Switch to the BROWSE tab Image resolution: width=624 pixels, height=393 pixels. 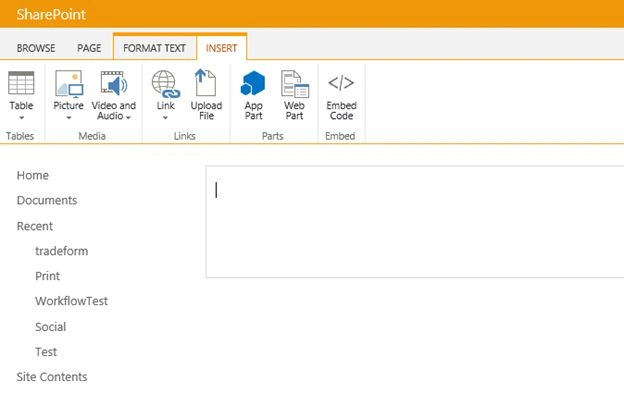[x=36, y=48]
